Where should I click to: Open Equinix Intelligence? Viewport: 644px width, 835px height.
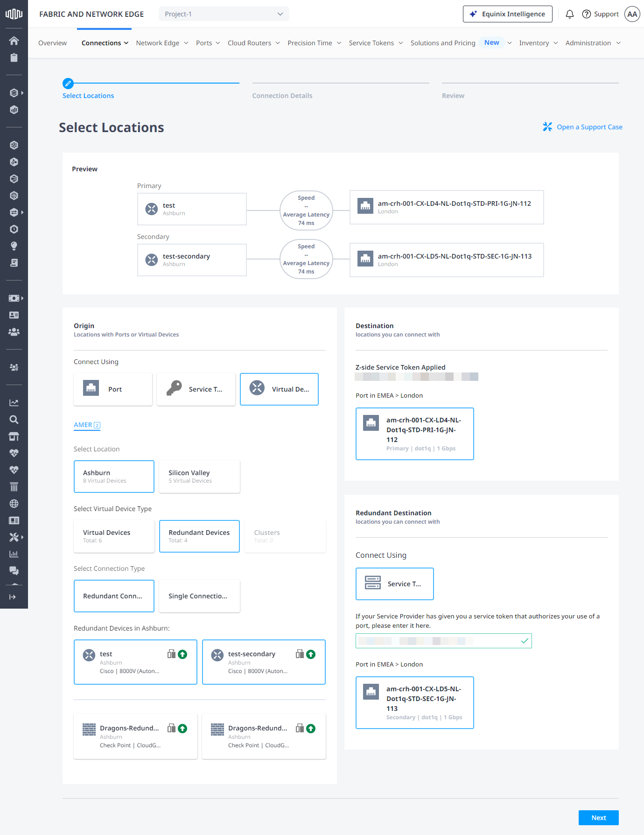[x=507, y=14]
